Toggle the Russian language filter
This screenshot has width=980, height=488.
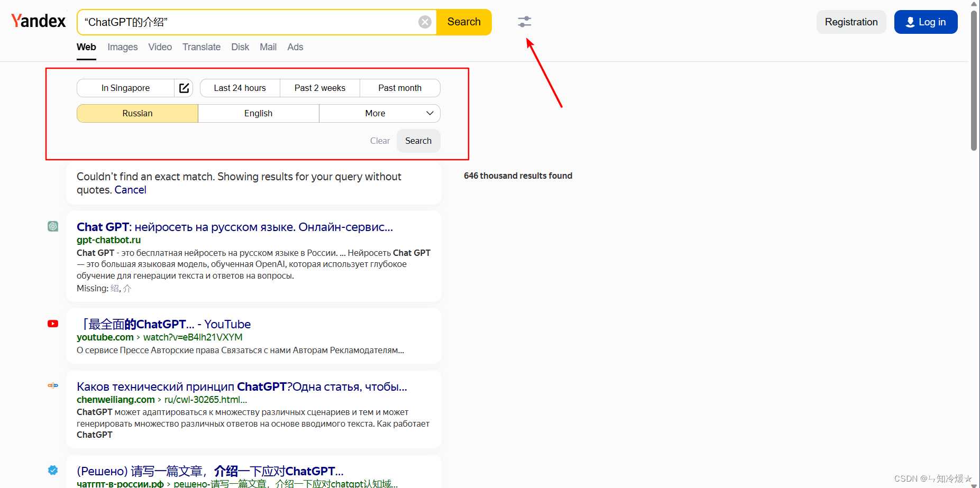138,113
